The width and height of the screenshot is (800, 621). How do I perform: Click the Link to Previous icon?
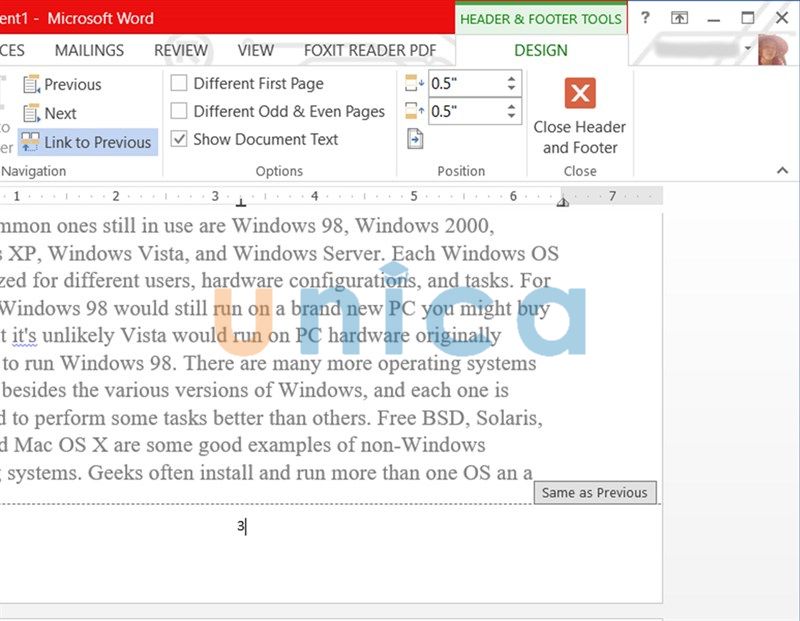(30, 142)
